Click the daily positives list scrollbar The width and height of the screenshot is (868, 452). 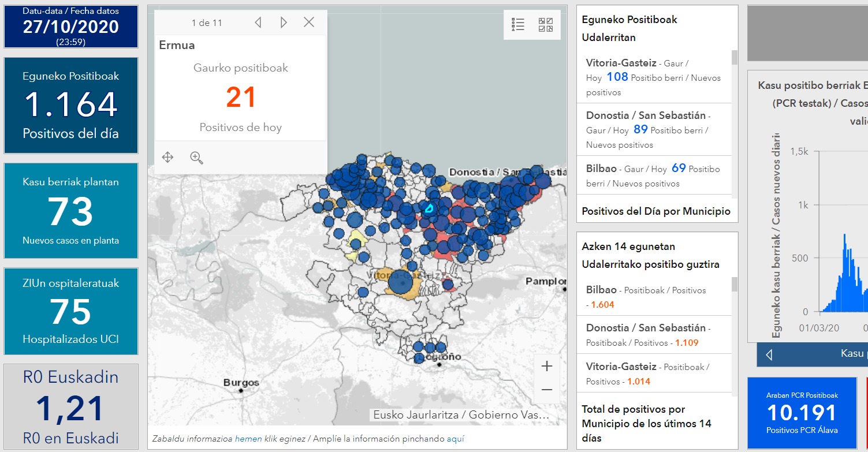pyautogui.click(x=735, y=58)
